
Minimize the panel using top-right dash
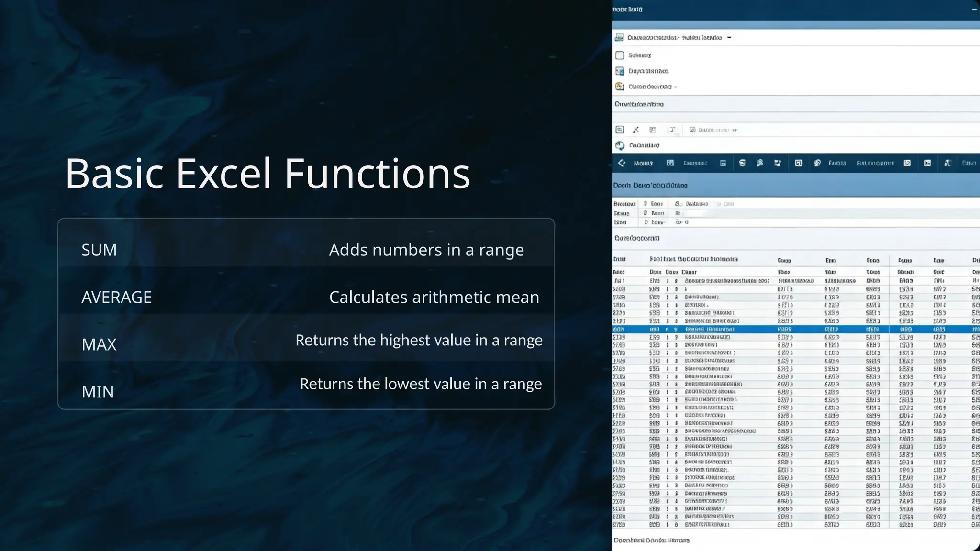[974, 9]
